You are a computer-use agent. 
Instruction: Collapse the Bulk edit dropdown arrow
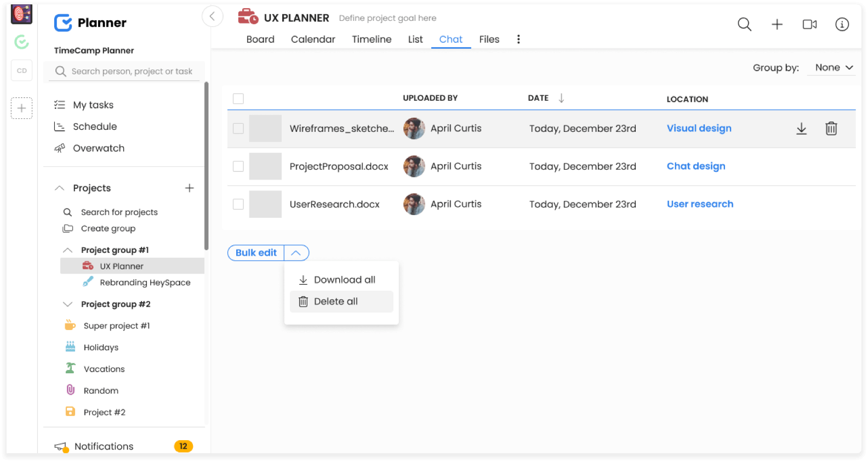(296, 253)
